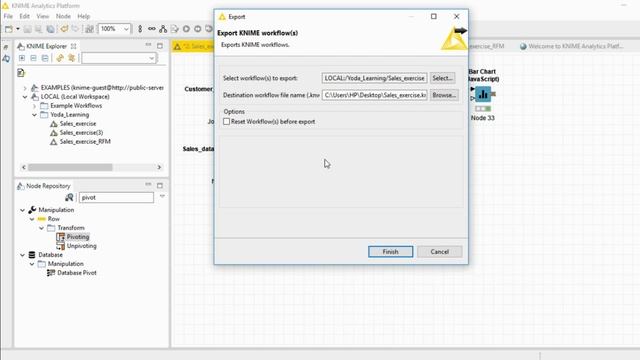Minimize the Node Repository panel

click(148, 185)
